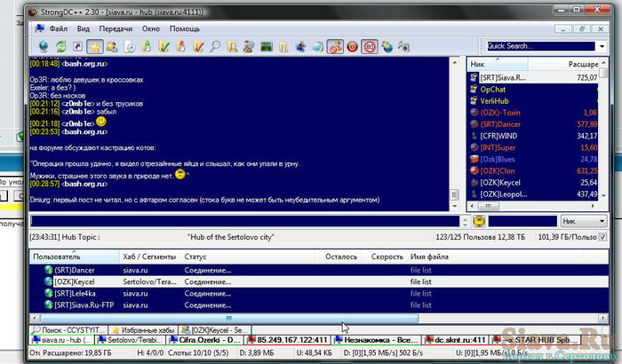Click the transfers horizontal scrollbar thumb
This screenshot has width=622, height=364.
point(227,318)
